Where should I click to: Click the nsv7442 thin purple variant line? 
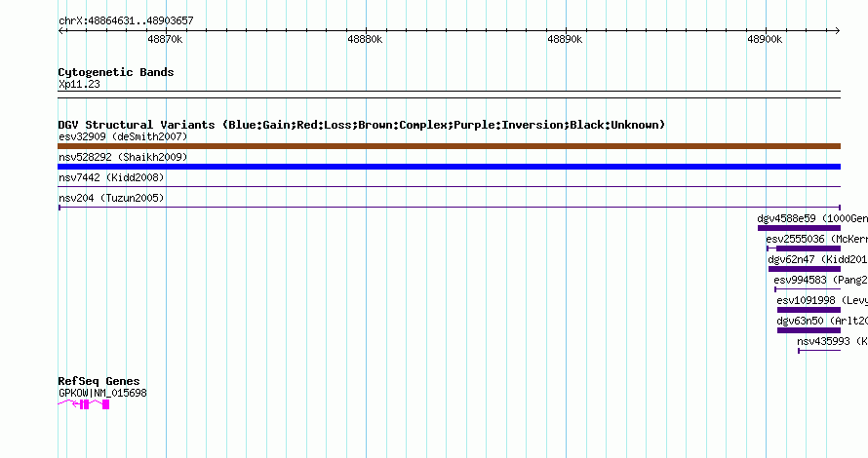[x=449, y=187]
